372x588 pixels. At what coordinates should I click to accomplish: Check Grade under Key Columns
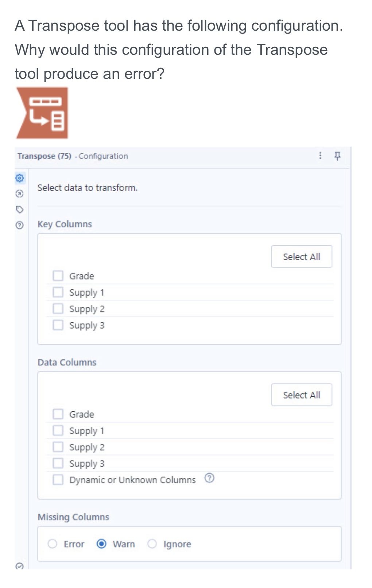pyautogui.click(x=58, y=276)
